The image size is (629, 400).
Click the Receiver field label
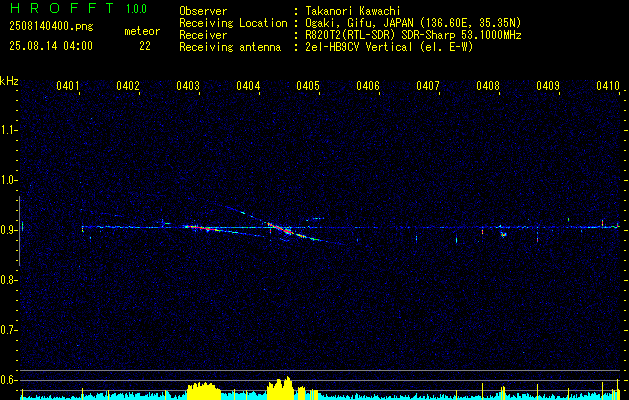(203, 35)
